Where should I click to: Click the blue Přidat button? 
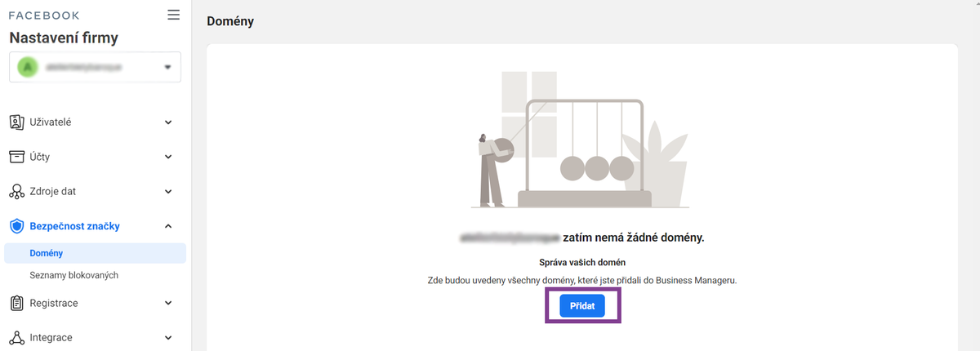(x=582, y=306)
